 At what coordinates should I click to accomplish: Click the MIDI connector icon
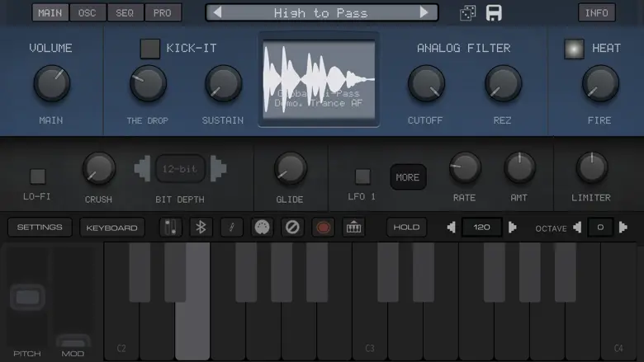coord(262,228)
